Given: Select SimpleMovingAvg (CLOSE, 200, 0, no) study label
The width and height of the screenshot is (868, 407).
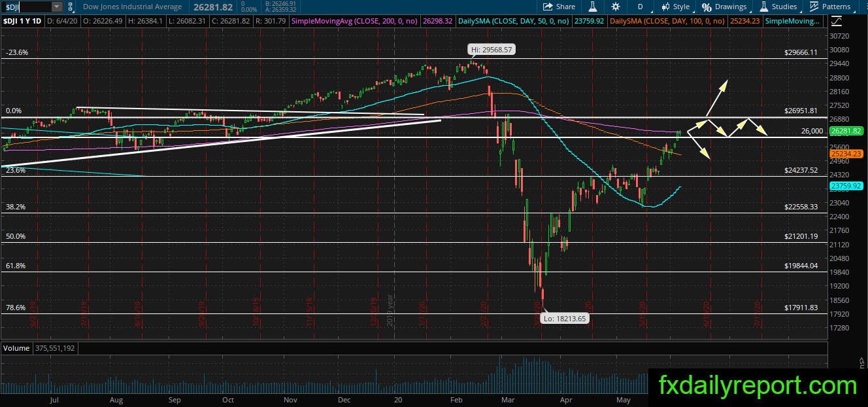Looking at the screenshot, I should [355, 22].
